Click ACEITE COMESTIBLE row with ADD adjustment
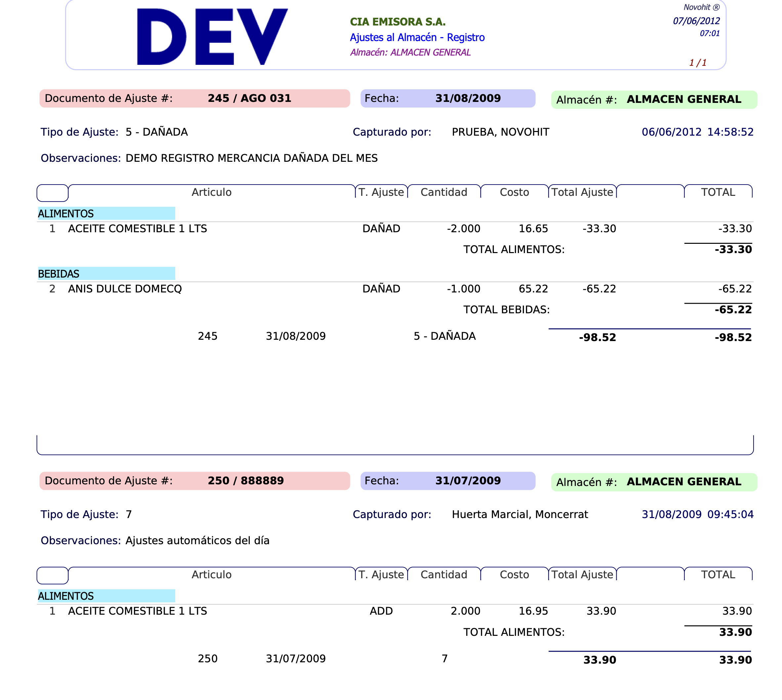This screenshot has height=700, width=782. [x=137, y=611]
